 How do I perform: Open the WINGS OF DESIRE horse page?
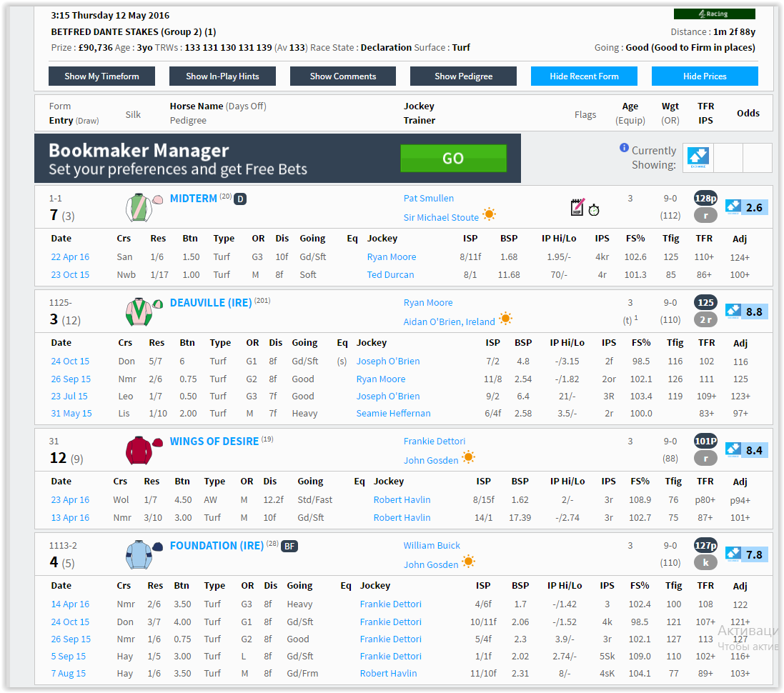[214, 441]
